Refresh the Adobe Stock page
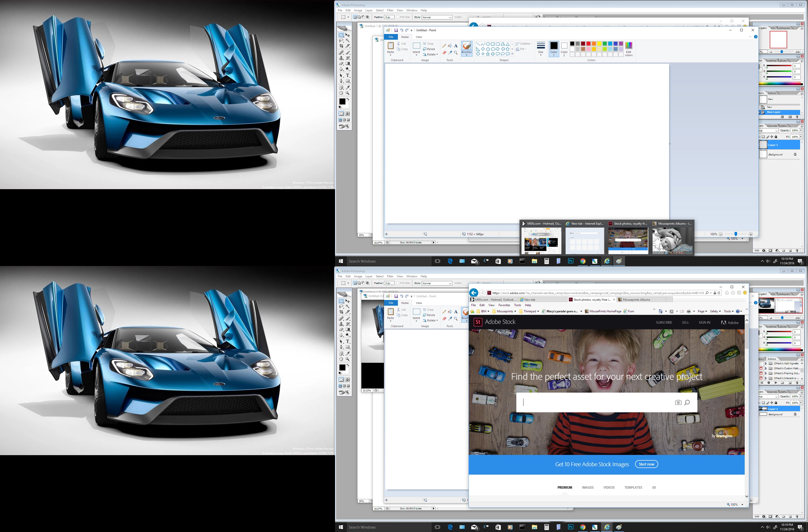The width and height of the screenshot is (808, 532). click(719, 293)
